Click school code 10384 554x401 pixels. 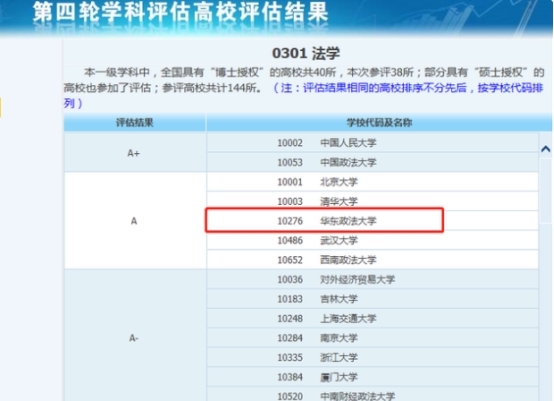(x=290, y=377)
